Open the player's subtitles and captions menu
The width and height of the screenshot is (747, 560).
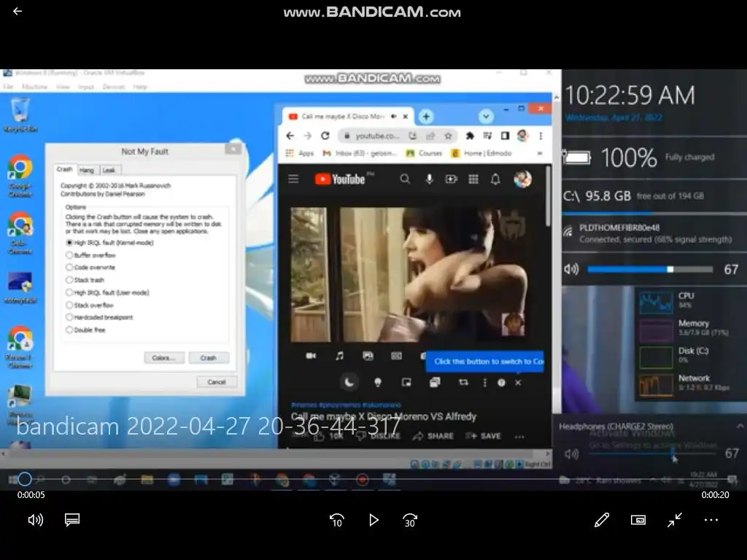coord(72,519)
